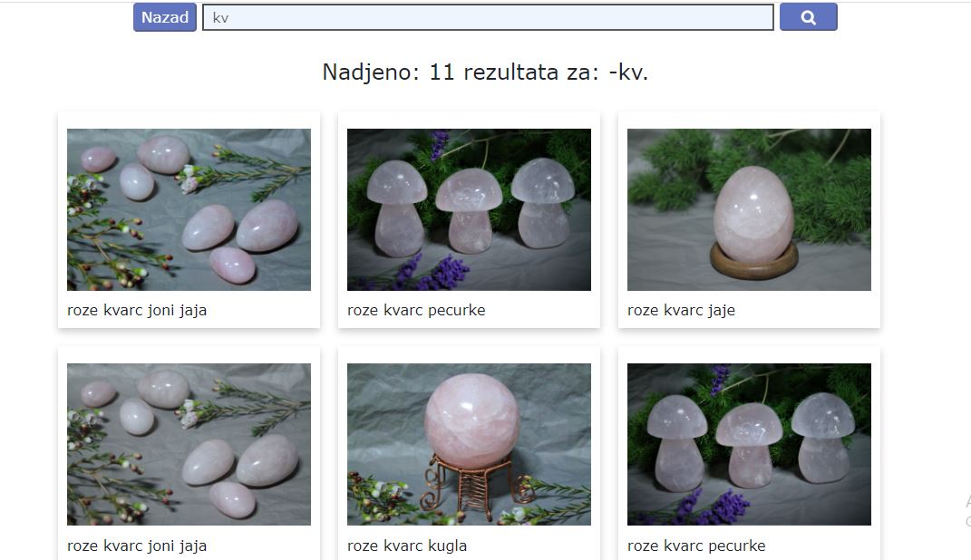Click the second 'roze kvarc joni jaja' caption
Screen dimensions: 971x560
click(137, 546)
